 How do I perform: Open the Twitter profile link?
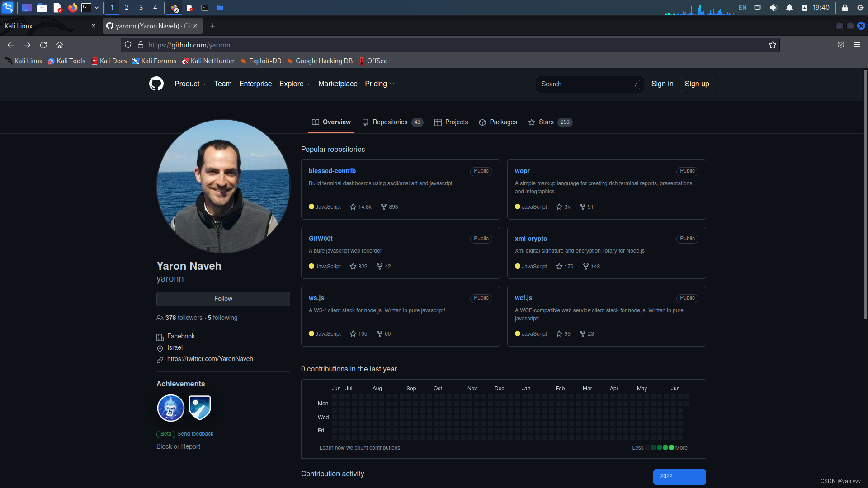[210, 359]
